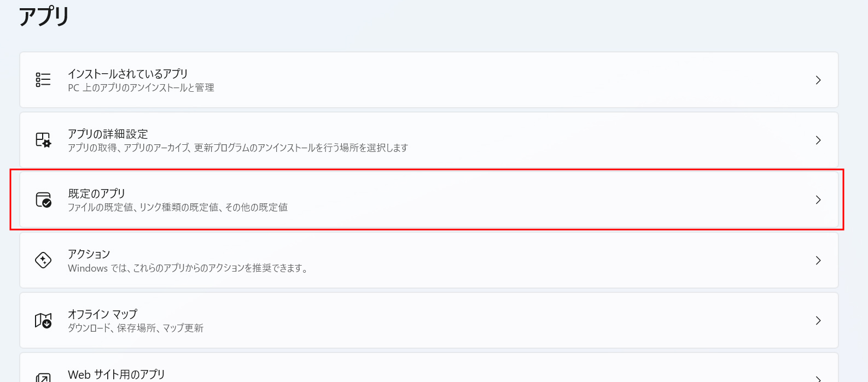Viewport: 868px width, 382px height.
Task: Open アプリの詳細設定 title
Action: pos(108,134)
